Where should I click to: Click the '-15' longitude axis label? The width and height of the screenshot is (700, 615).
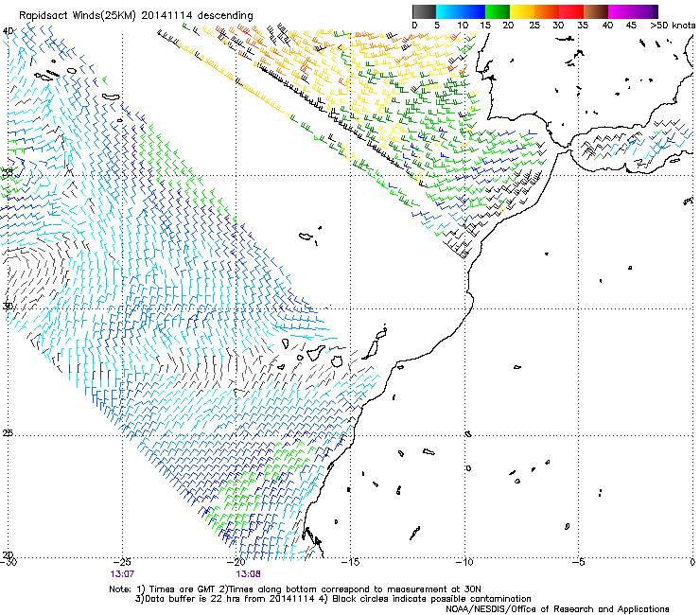[x=350, y=562]
